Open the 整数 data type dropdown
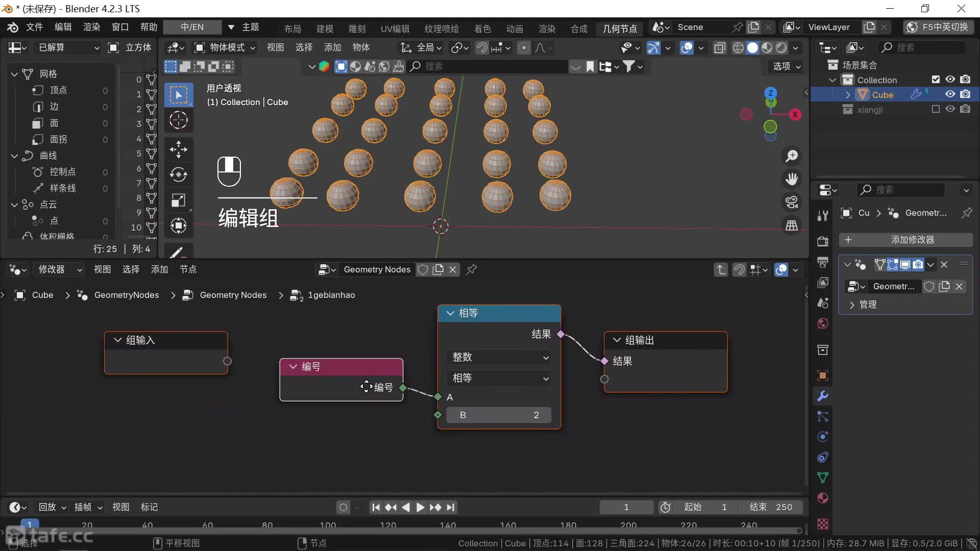The width and height of the screenshot is (980, 551). tap(499, 357)
